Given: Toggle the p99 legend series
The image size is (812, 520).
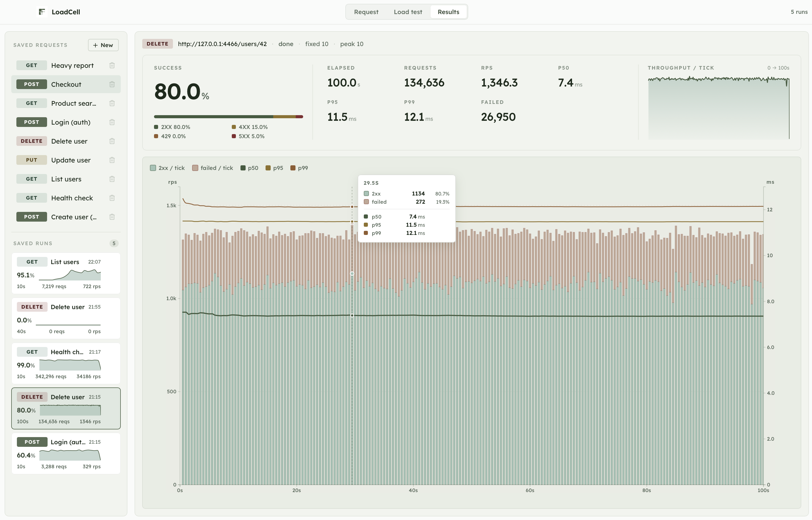Looking at the screenshot, I should (299, 168).
